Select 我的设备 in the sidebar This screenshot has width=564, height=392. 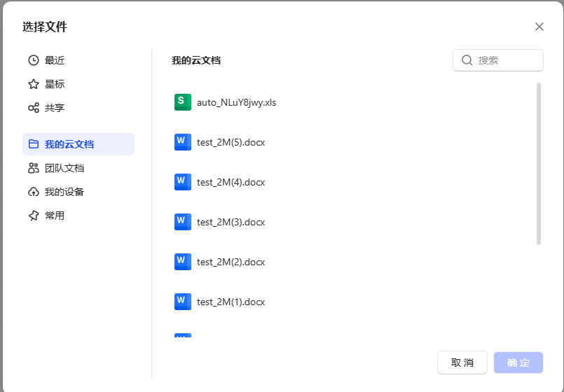[64, 192]
